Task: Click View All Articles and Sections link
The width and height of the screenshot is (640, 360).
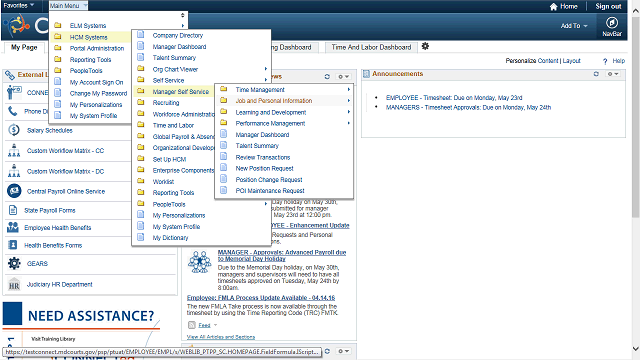Action: point(221,337)
